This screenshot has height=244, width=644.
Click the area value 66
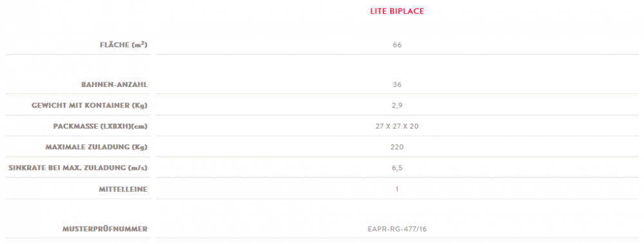click(397, 45)
